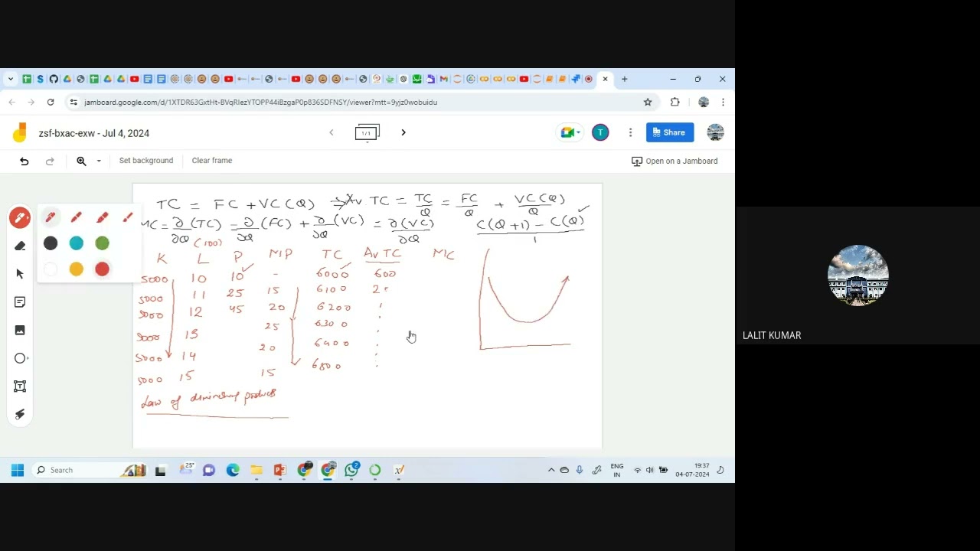
Task: Open the ENG IN language switcher
Action: 617,470
